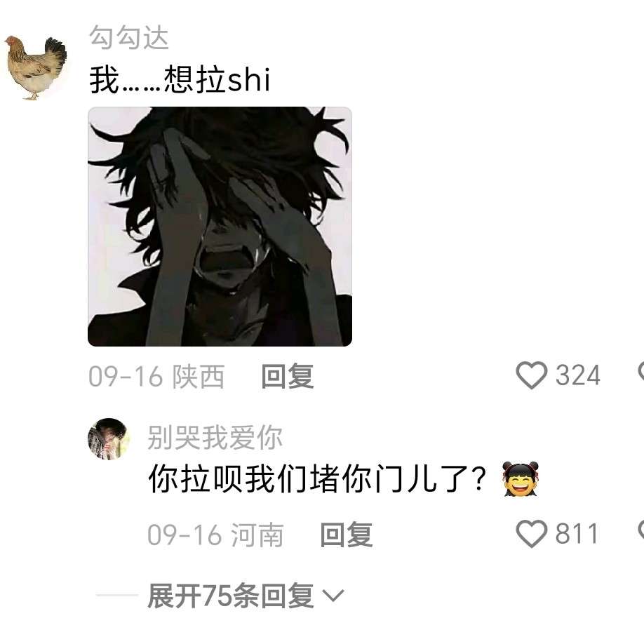Screen dimensions: 644x644
Task: Tap the 324 like count
Action: [578, 375]
